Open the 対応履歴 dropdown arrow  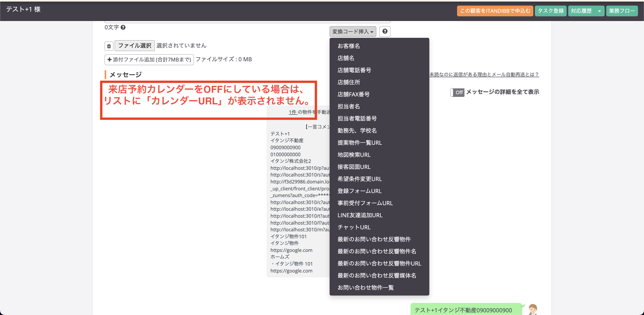click(x=599, y=11)
